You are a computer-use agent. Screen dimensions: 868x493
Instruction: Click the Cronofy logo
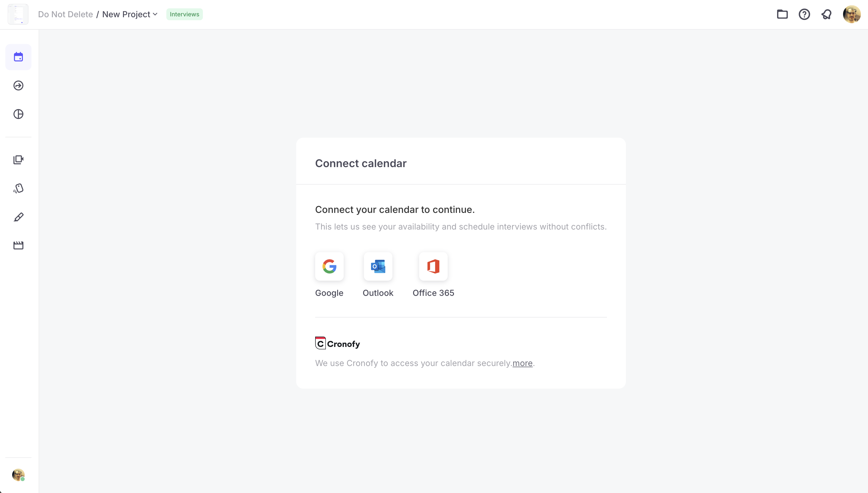pyautogui.click(x=337, y=343)
